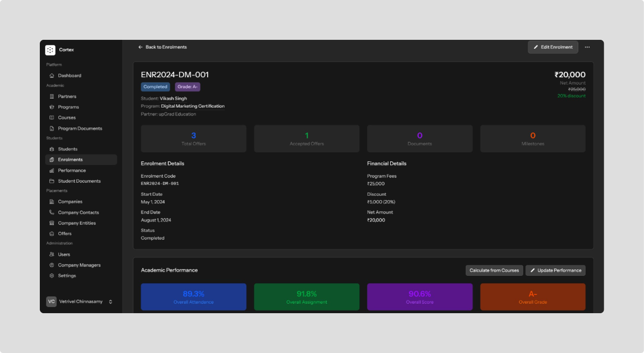644x353 pixels.
Task: Click the Courses book icon
Action: pyautogui.click(x=52, y=118)
